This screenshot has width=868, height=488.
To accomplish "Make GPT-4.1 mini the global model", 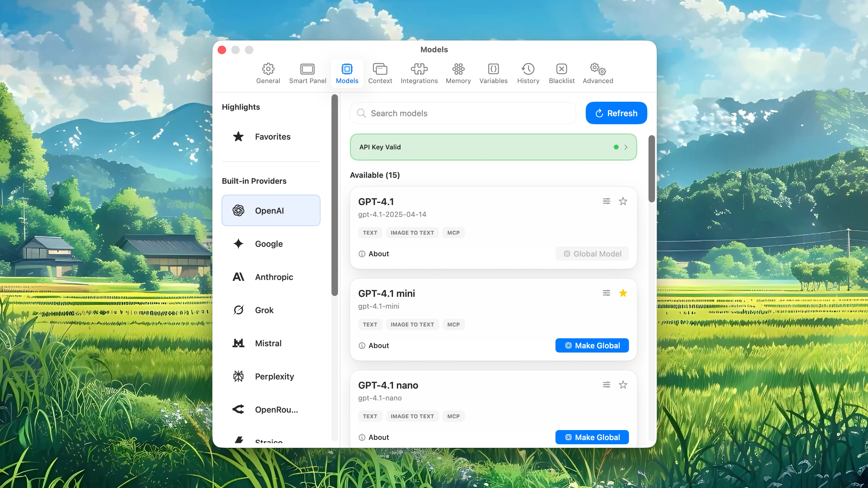I will (592, 345).
